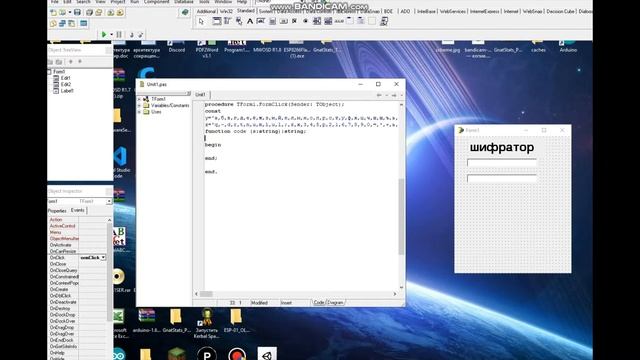Click the second edit field on Form1

(x=502, y=178)
